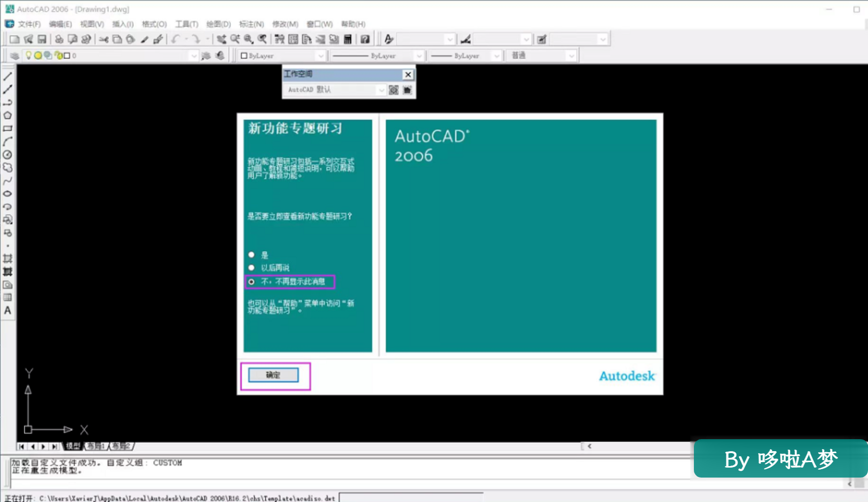Open the 帮助(H) menu
Viewport: 868px width, 502px height.
(353, 24)
